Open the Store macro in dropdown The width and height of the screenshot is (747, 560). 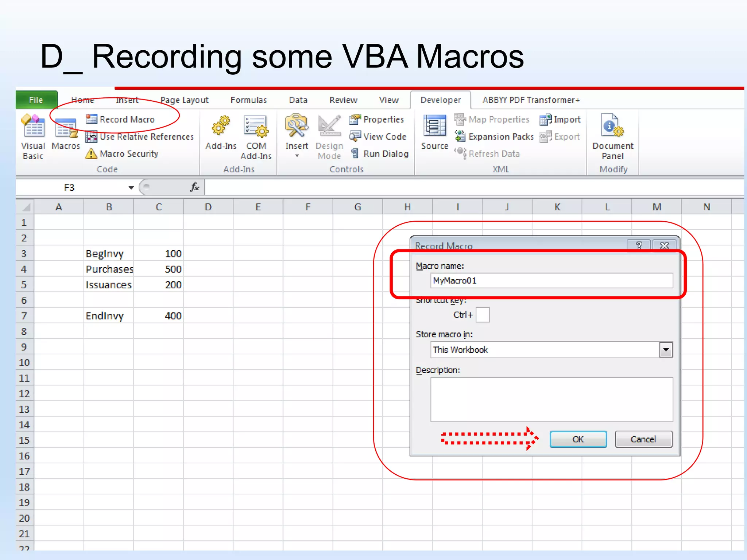[666, 350]
